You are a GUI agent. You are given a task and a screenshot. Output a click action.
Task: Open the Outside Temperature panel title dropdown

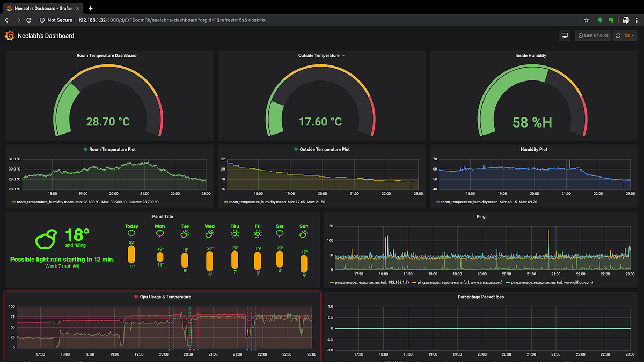tap(342, 55)
